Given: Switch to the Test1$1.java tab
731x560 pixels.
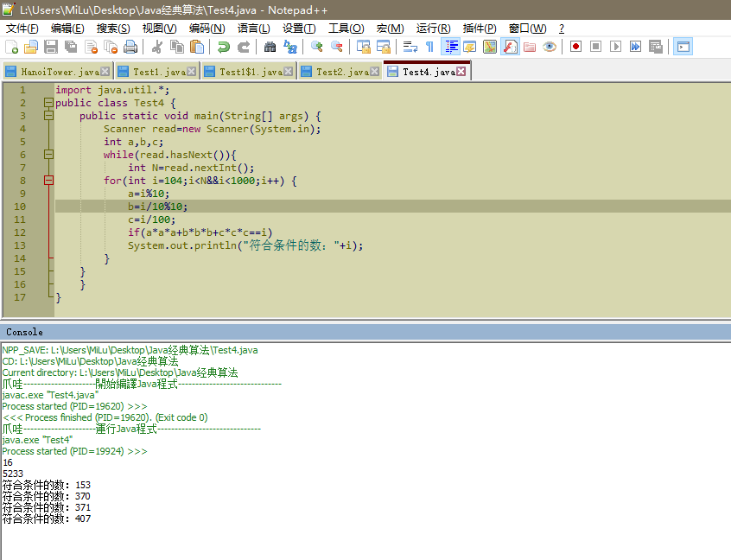Looking at the screenshot, I should [x=249, y=72].
